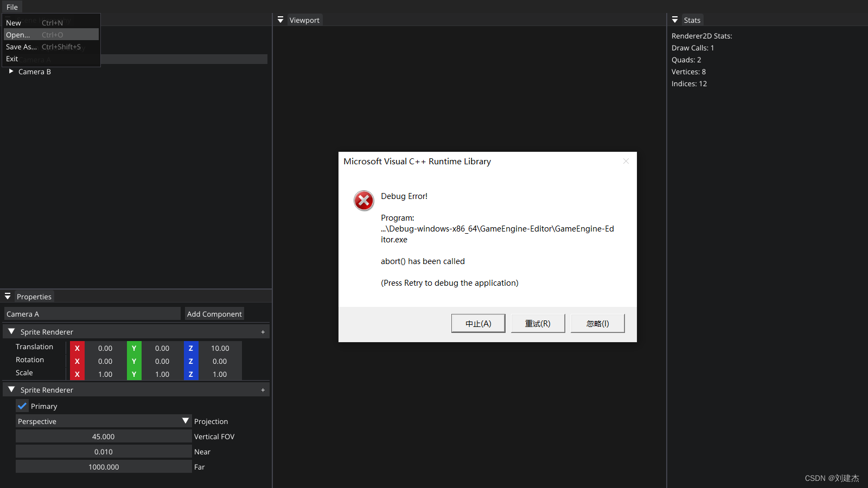Click the chevron icon on the Properties panel tab
Screen dimensions: 868x488
point(8,296)
